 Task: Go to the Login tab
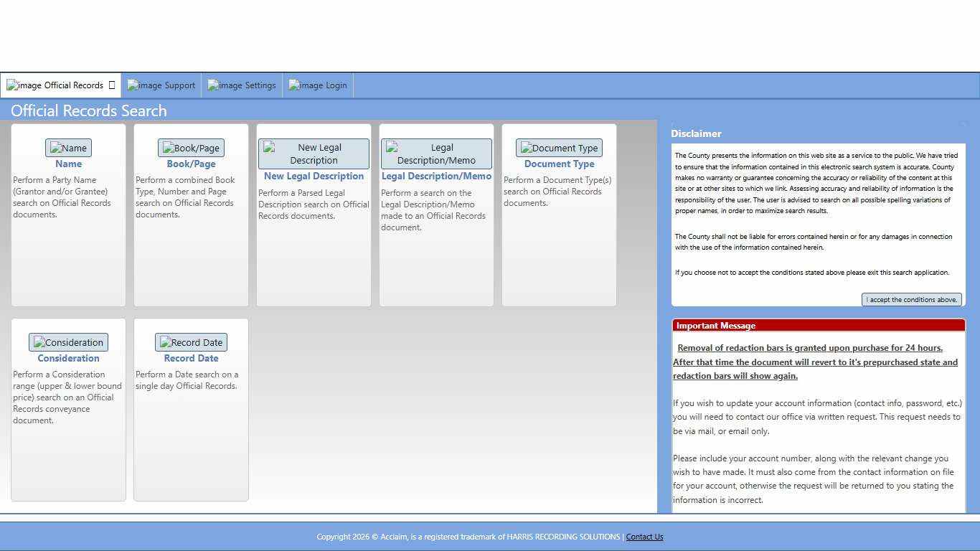coord(318,85)
